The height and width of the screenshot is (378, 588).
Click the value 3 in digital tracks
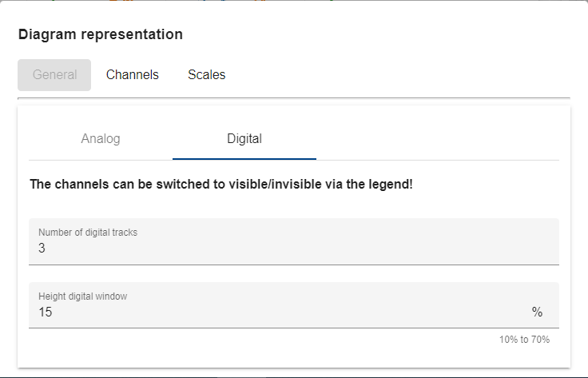click(42, 249)
